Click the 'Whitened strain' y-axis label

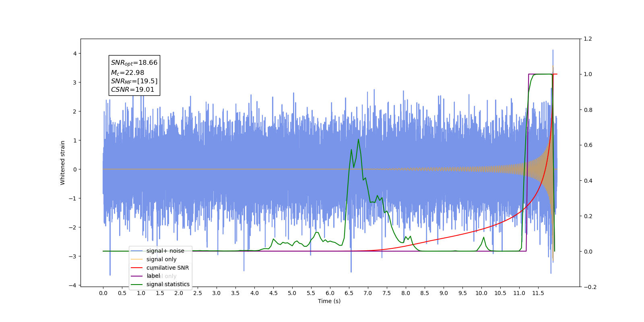coord(62,163)
